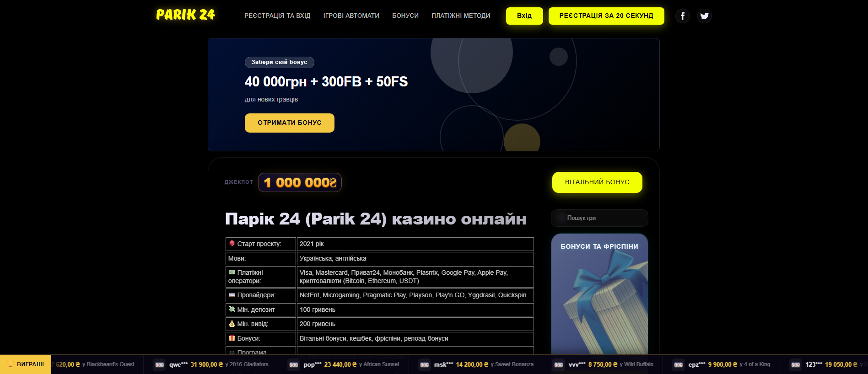
Task: Click the yellow Вхід login button
Action: (x=524, y=16)
